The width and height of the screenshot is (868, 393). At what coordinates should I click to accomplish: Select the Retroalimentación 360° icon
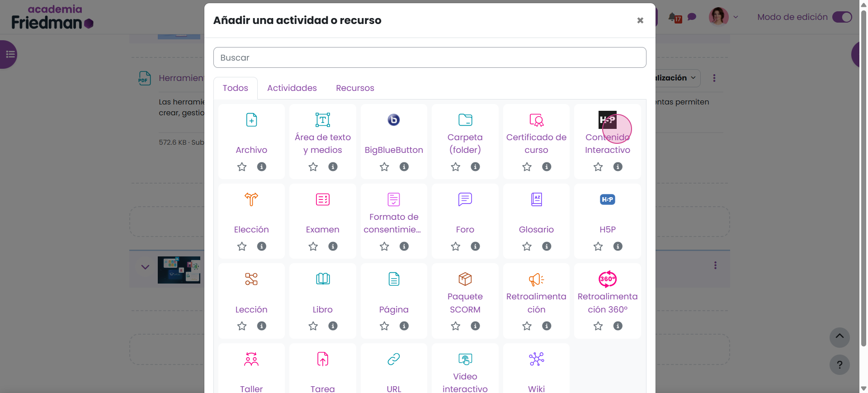pyautogui.click(x=608, y=279)
